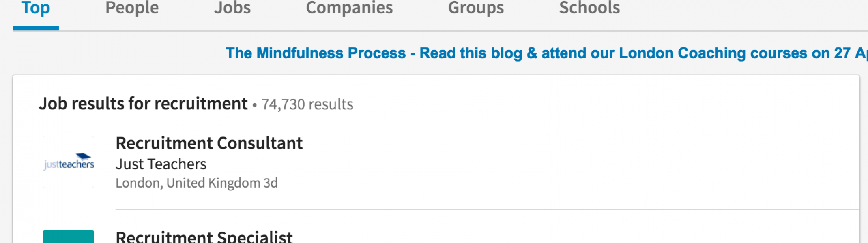Screen dimensions: 868x243
Task: Click London, United Kingdom 3d location text
Action: (196, 183)
